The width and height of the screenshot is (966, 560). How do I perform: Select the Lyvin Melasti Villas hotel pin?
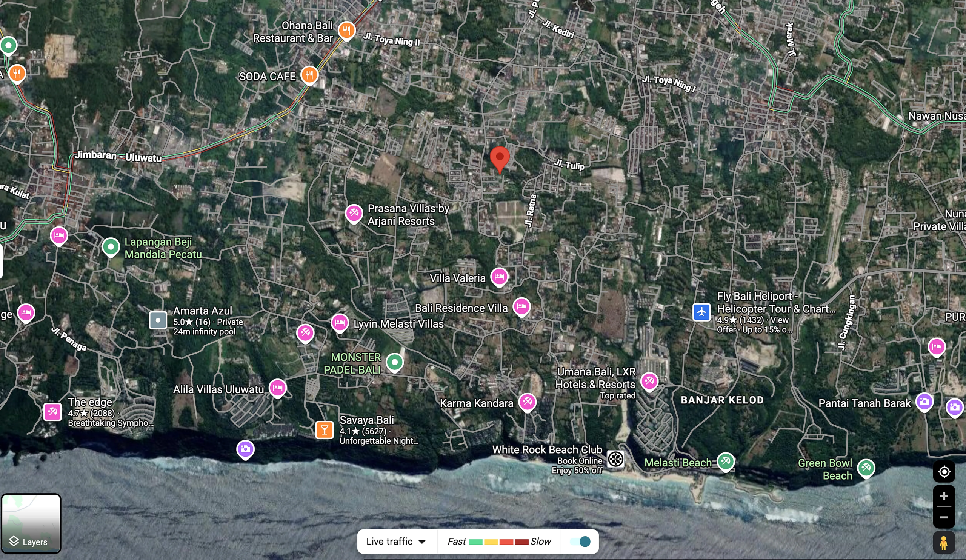340,323
